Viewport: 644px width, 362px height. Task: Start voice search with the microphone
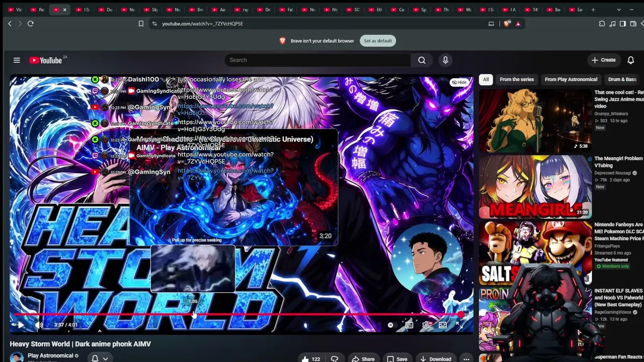[445, 60]
